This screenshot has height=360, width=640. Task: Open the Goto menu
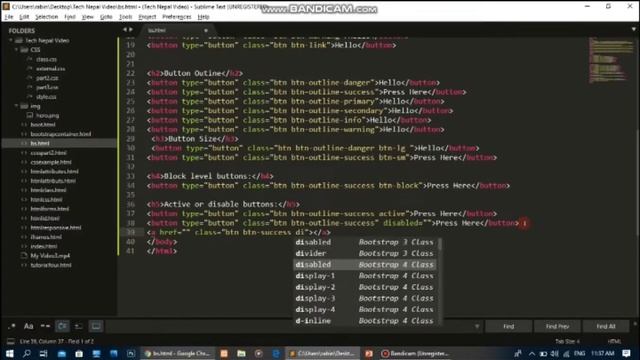pyautogui.click(x=106, y=17)
